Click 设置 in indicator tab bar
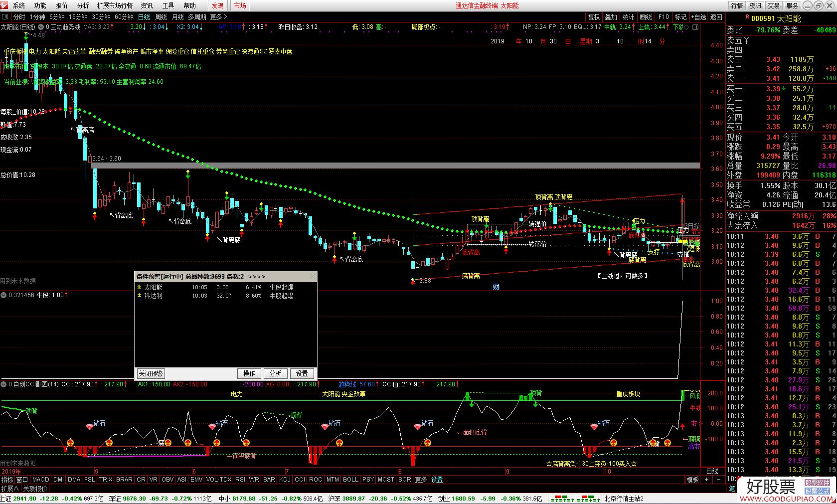Image resolution: width=837 pixels, height=504 pixels. 437,480
